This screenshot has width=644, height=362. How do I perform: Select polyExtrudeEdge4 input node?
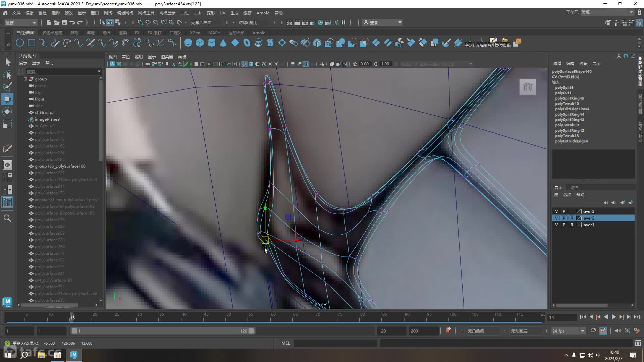tap(571, 141)
